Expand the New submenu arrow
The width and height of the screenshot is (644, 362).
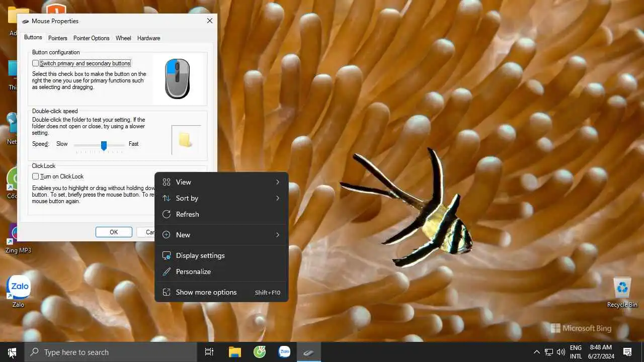tap(278, 235)
